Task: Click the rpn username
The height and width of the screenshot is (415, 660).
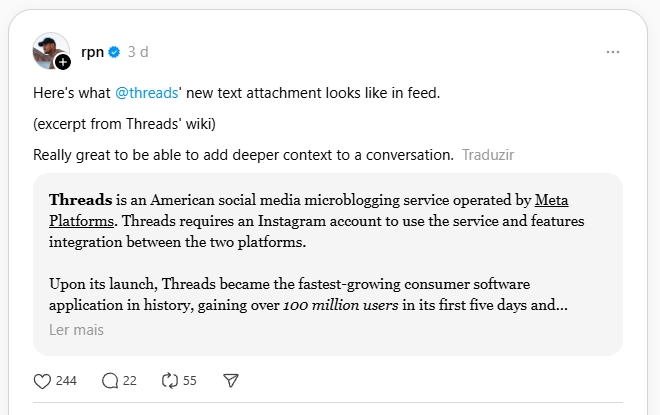Action: point(92,52)
